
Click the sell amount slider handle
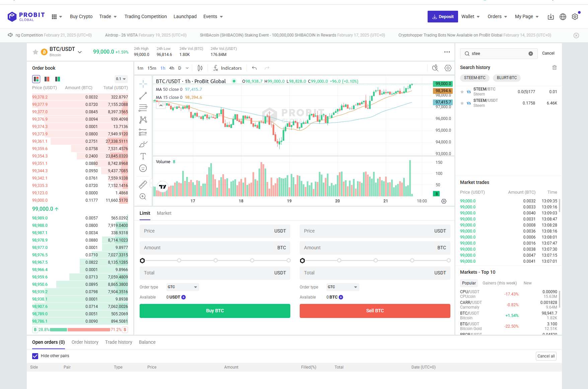[302, 261]
